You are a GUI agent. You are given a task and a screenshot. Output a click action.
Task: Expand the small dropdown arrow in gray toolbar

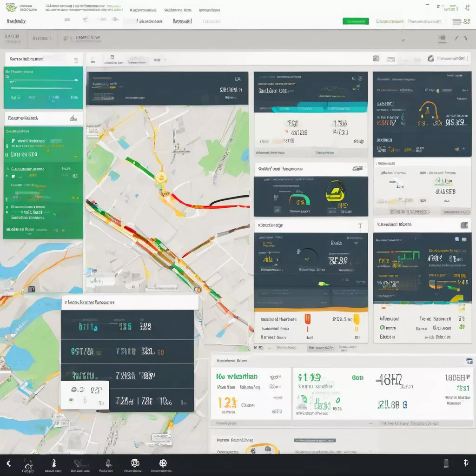point(403,40)
